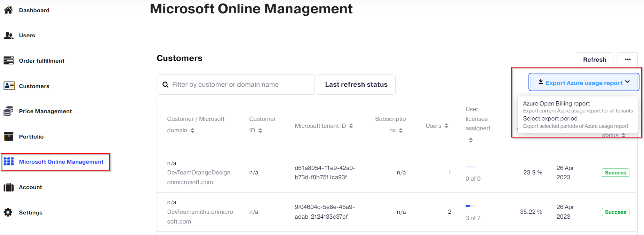
Task: Click the Settings gear icon
Action: coord(8,212)
